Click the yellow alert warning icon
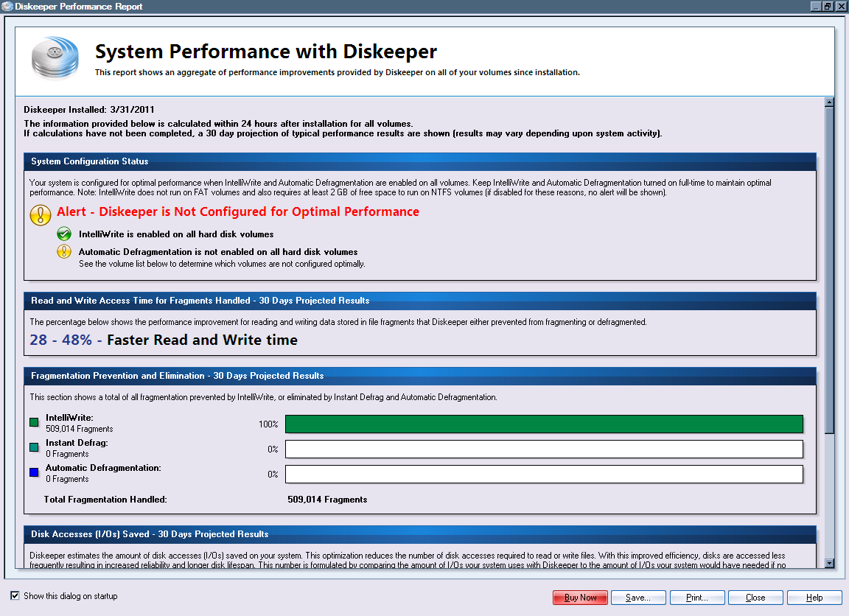 40,214
